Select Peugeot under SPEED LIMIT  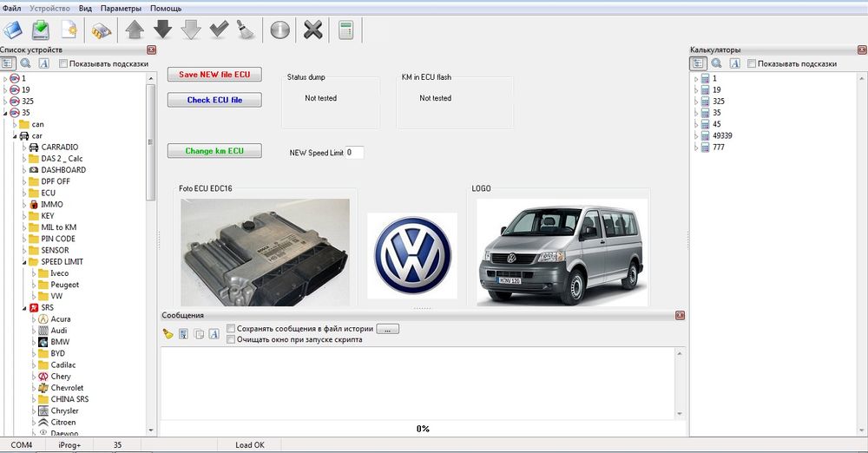[65, 285]
